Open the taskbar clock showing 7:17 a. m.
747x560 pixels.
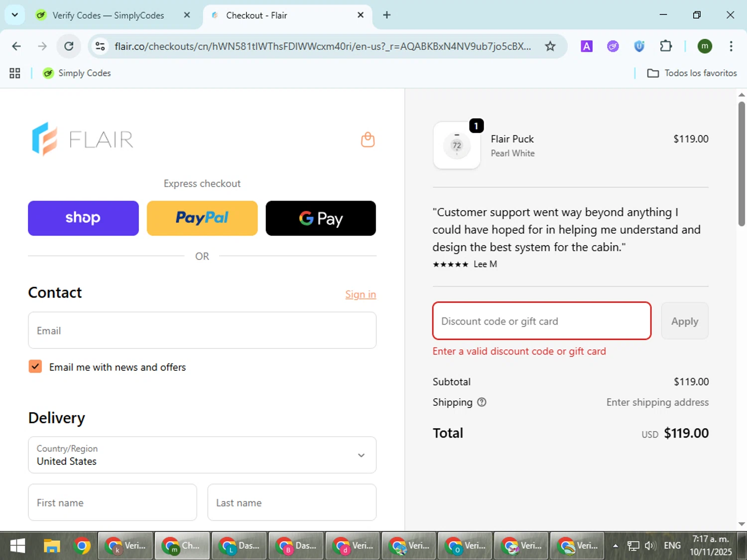click(711, 546)
